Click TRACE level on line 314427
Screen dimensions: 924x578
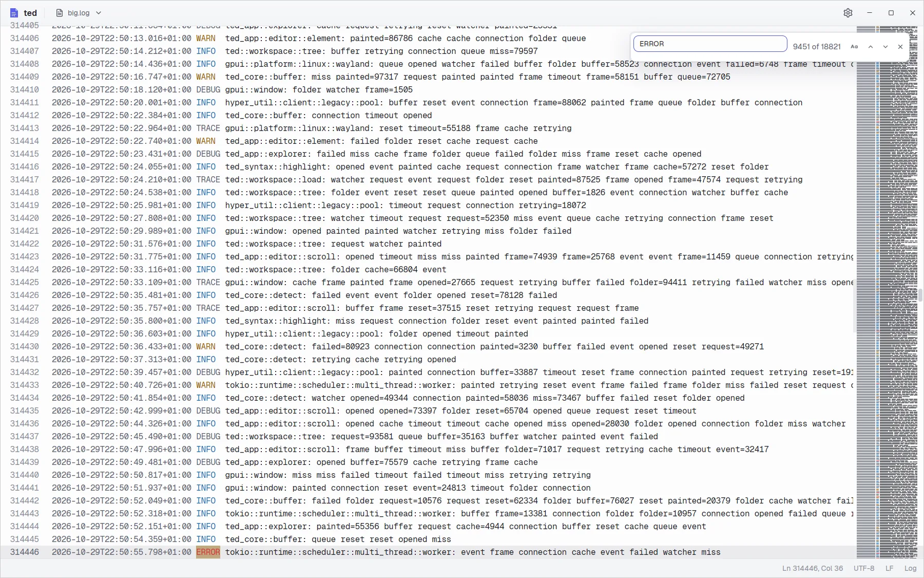coord(208,308)
